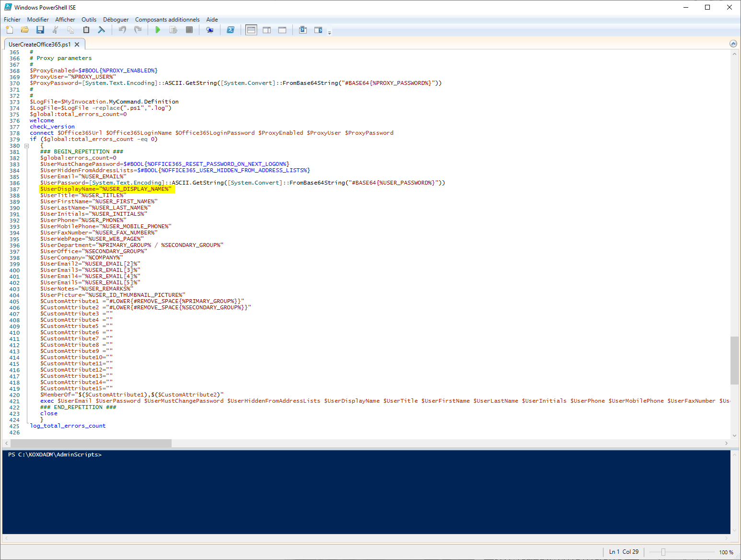Show the script pane at the top layout
Screen dimensions: 741x560
click(x=251, y=30)
